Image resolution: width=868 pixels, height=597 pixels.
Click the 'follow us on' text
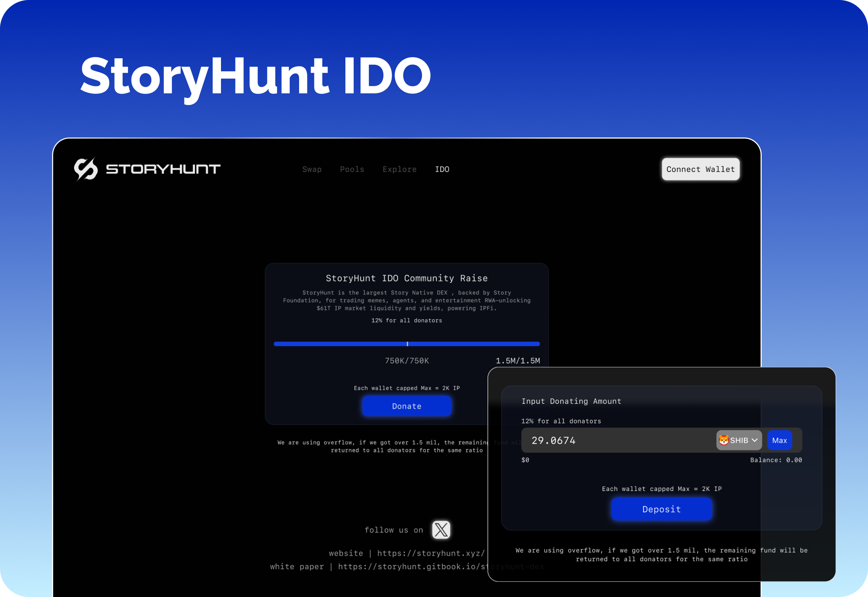tap(393, 530)
